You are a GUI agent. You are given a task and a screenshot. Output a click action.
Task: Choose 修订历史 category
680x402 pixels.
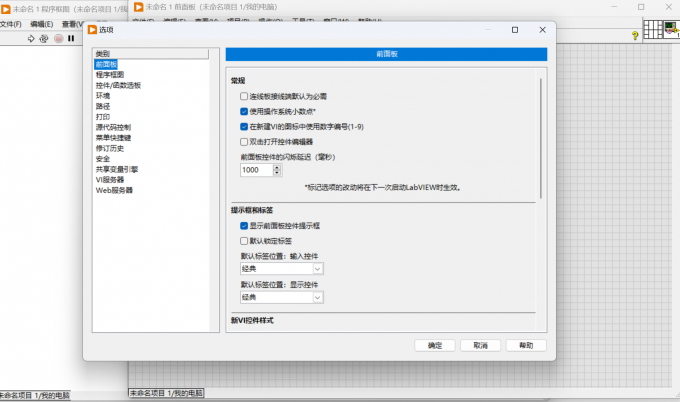(x=110, y=148)
